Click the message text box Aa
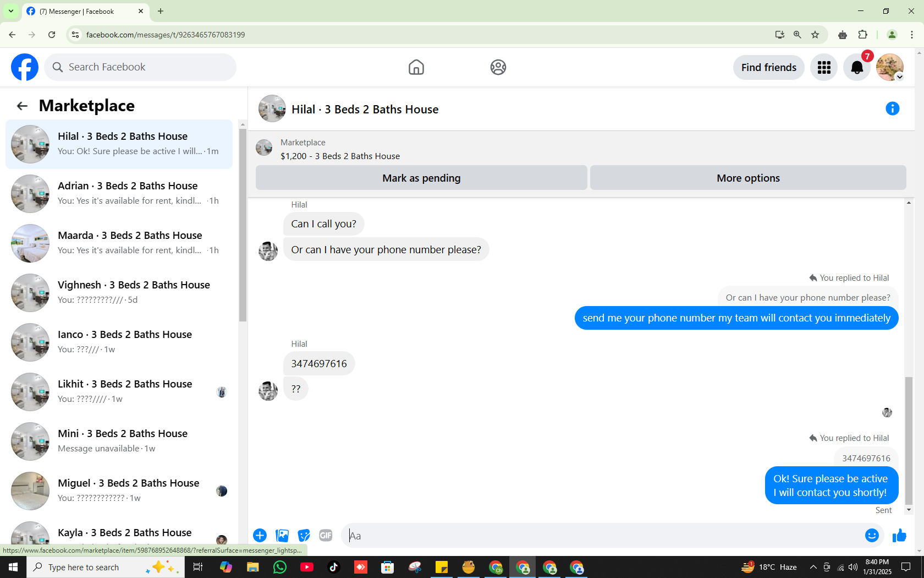Viewport: 924px width, 578px height. (602, 536)
